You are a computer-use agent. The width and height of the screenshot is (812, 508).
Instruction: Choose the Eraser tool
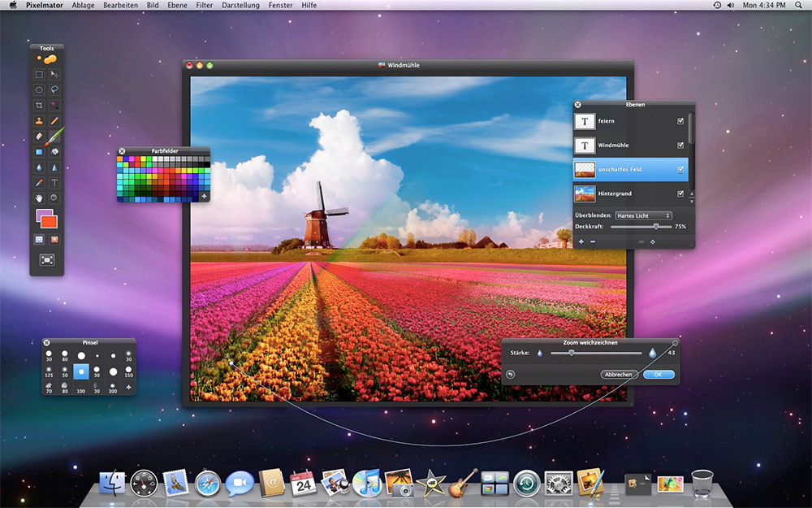click(x=39, y=136)
